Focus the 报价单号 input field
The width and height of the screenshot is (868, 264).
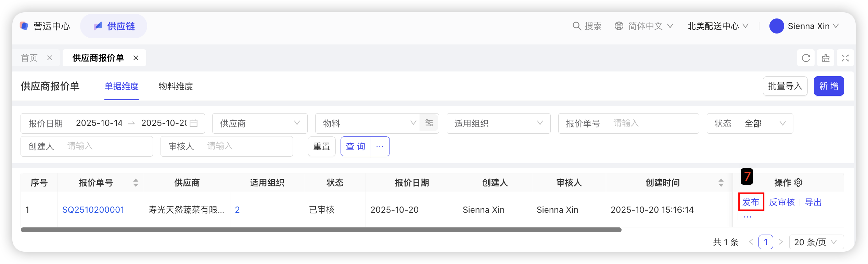pyautogui.click(x=650, y=123)
